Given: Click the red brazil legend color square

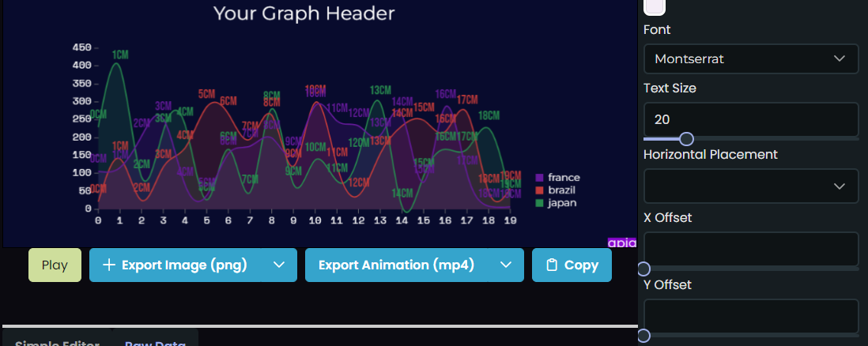Looking at the screenshot, I should pos(540,190).
